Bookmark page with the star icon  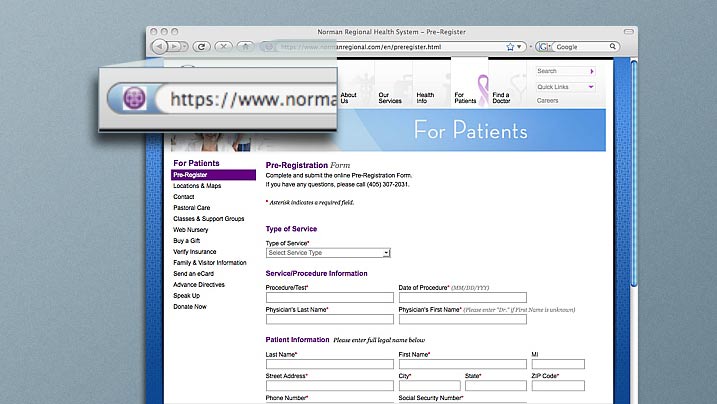tap(510, 47)
